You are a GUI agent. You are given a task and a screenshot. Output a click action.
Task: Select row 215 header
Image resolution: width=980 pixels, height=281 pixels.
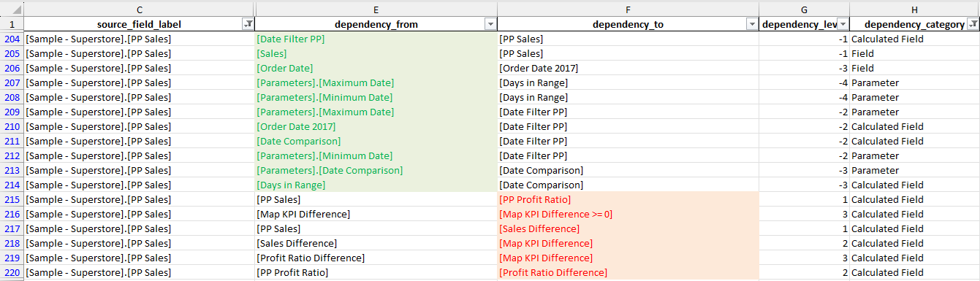point(12,200)
